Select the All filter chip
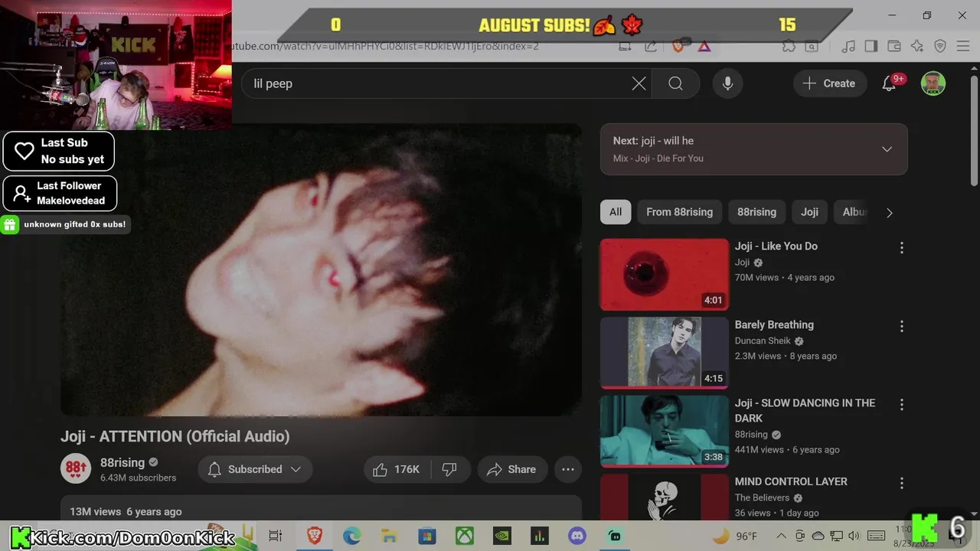Image resolution: width=980 pixels, height=551 pixels. (x=616, y=212)
